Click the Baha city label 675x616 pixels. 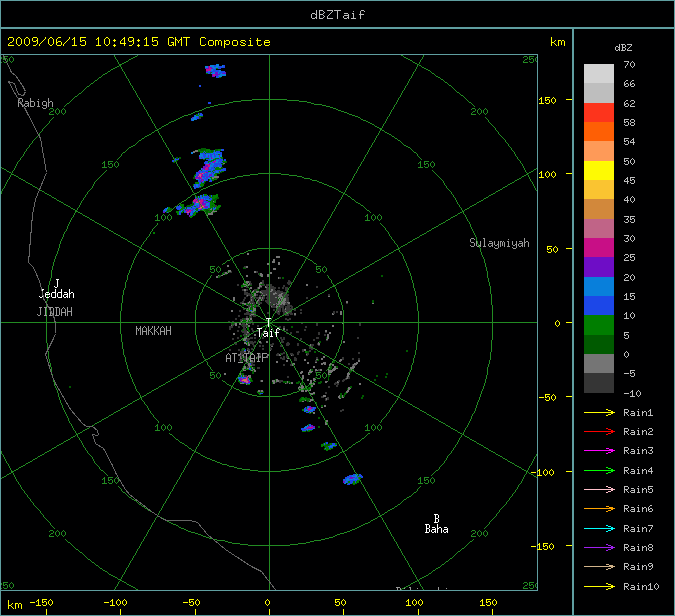pos(437,529)
